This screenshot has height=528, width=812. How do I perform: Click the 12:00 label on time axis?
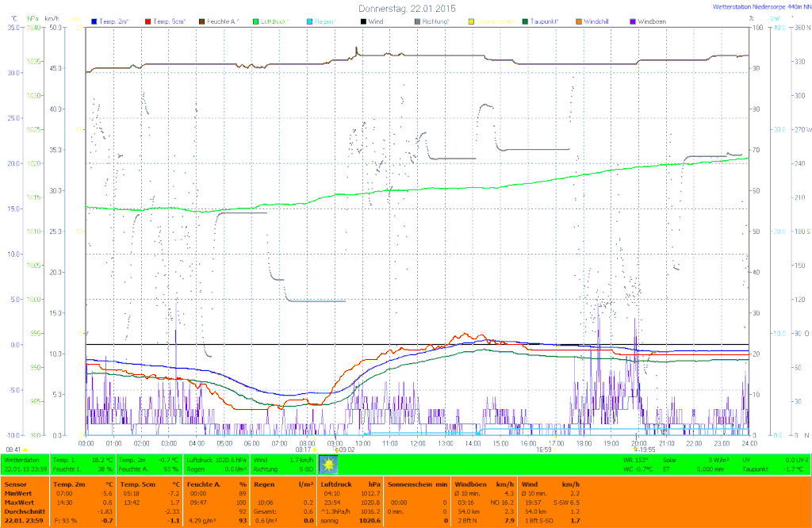[417, 443]
